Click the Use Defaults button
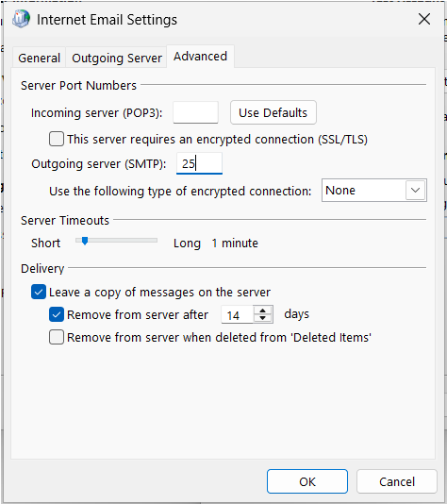 (273, 112)
